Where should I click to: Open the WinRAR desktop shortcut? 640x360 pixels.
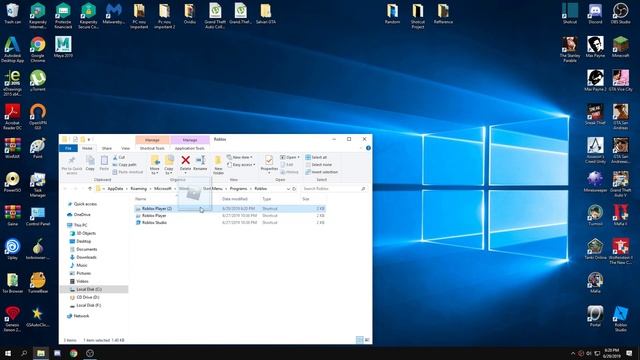pyautogui.click(x=12, y=148)
